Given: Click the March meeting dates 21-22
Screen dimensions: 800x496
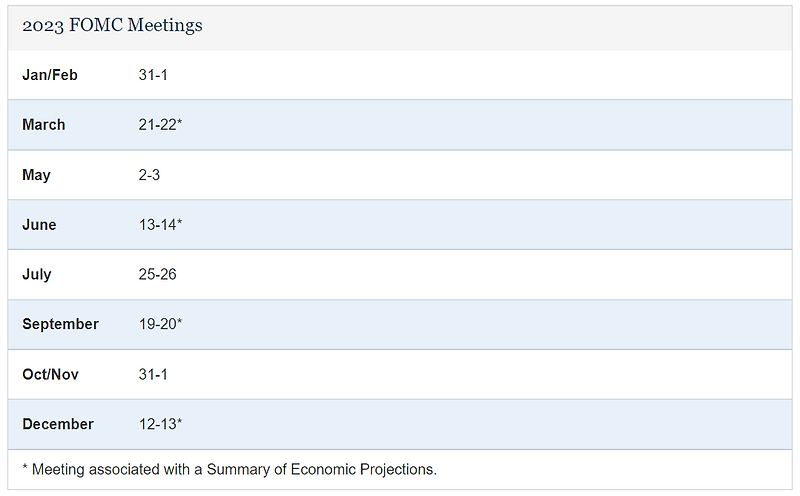Looking at the screenshot, I should tap(158, 125).
